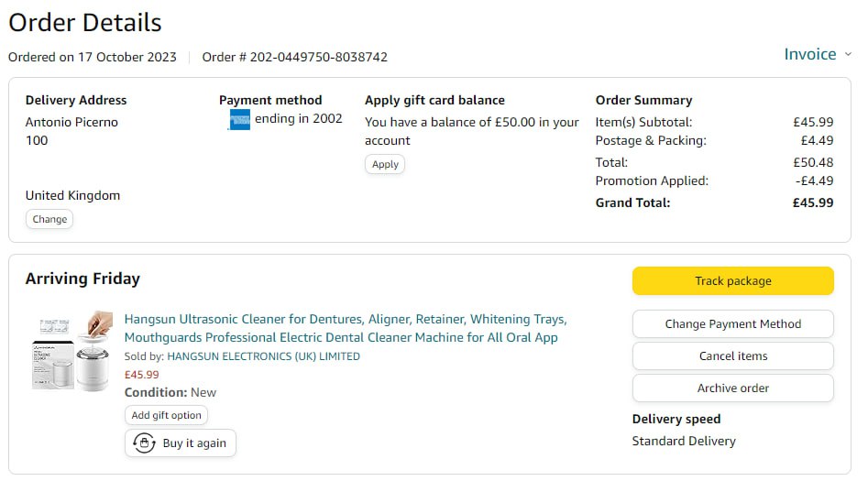
Task: Click the red £45.99 product price
Action: (141, 375)
